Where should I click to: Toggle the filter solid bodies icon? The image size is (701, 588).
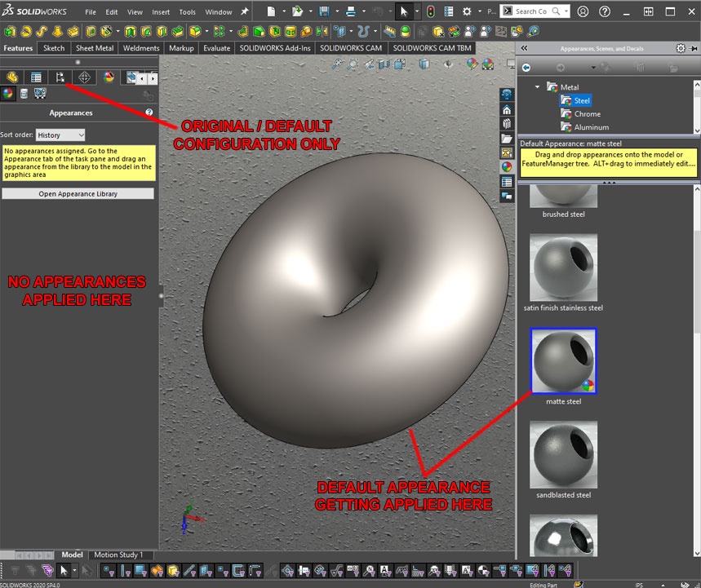(173, 571)
